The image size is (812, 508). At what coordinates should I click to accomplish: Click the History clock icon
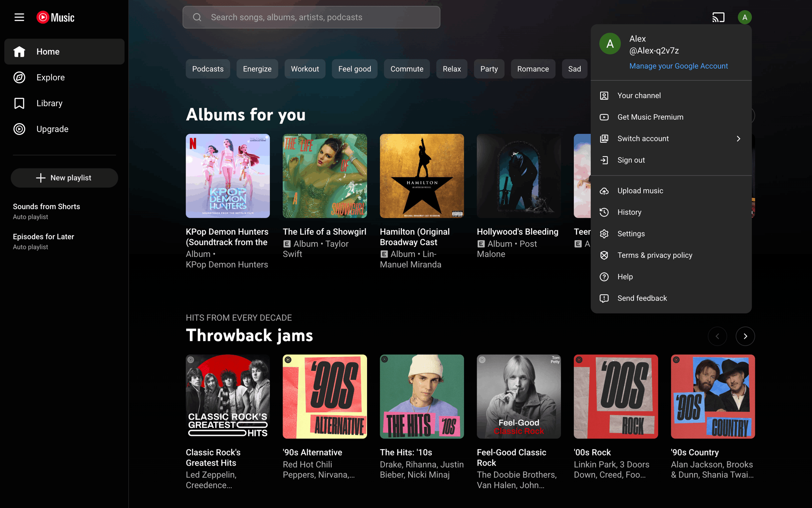coord(604,213)
